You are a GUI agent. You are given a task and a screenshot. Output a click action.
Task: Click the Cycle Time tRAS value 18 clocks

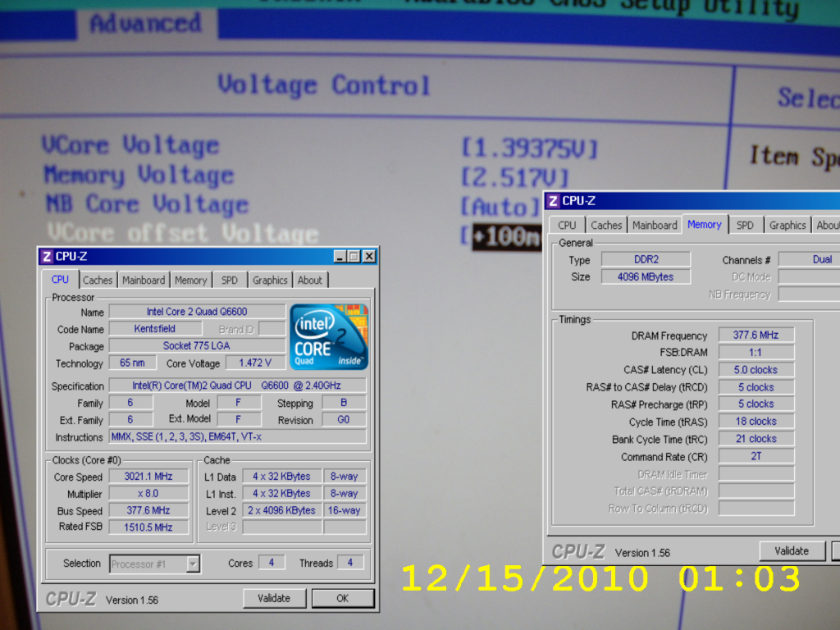tap(756, 422)
